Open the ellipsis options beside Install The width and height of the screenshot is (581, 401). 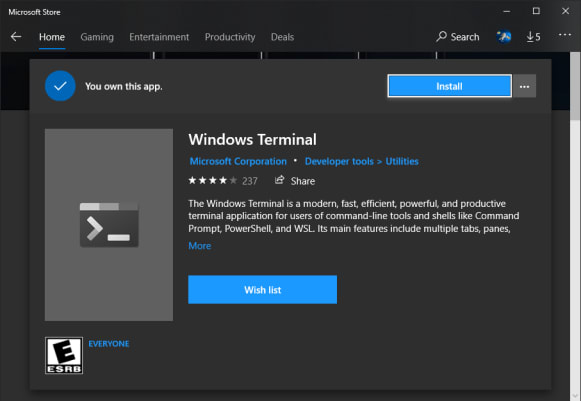[524, 86]
